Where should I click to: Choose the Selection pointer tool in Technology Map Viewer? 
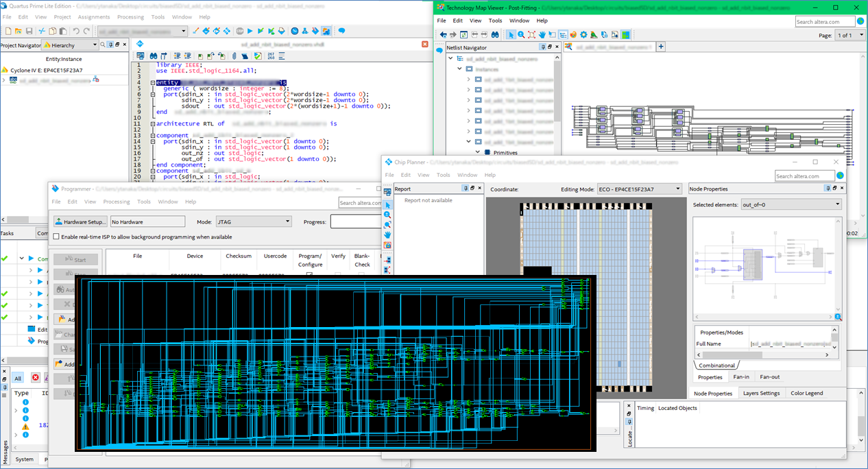click(x=511, y=35)
